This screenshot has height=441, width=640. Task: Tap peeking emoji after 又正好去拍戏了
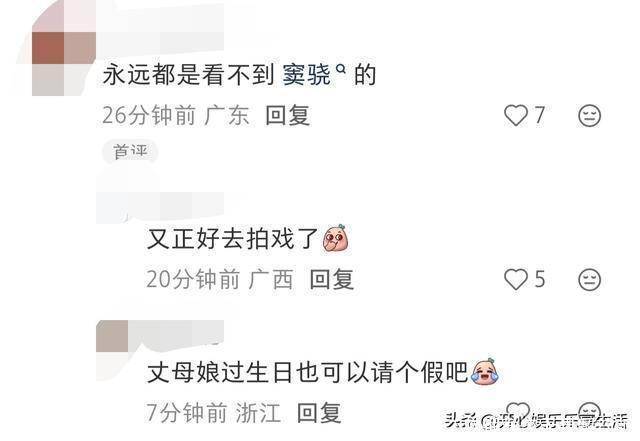tap(336, 238)
